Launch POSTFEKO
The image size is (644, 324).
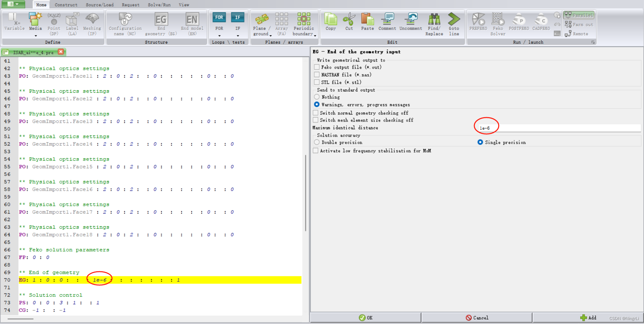[x=519, y=22]
